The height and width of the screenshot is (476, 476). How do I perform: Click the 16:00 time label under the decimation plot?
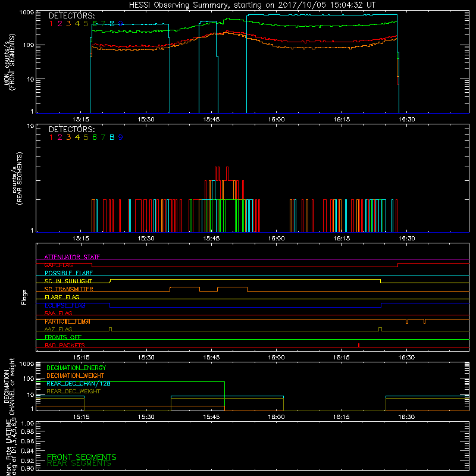pos(276,417)
